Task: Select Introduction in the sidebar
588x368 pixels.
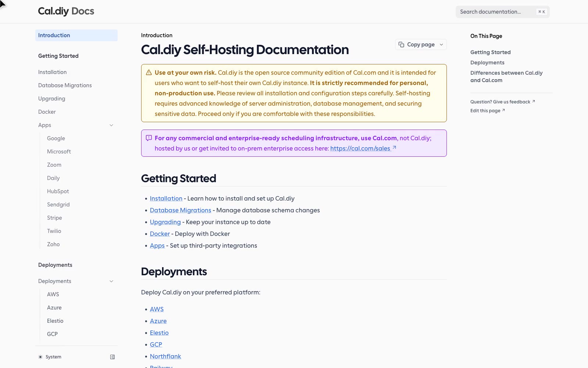Action: pyautogui.click(x=76, y=35)
